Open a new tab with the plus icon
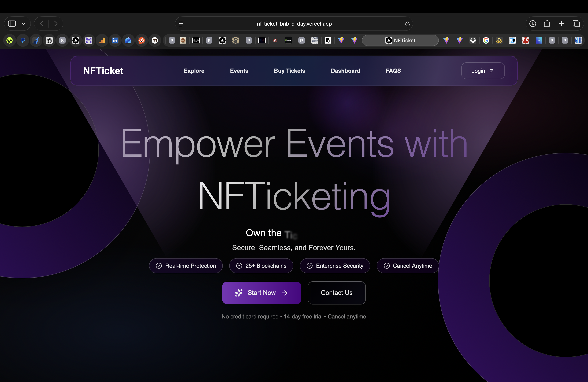Image resolution: width=588 pixels, height=382 pixels. click(562, 23)
